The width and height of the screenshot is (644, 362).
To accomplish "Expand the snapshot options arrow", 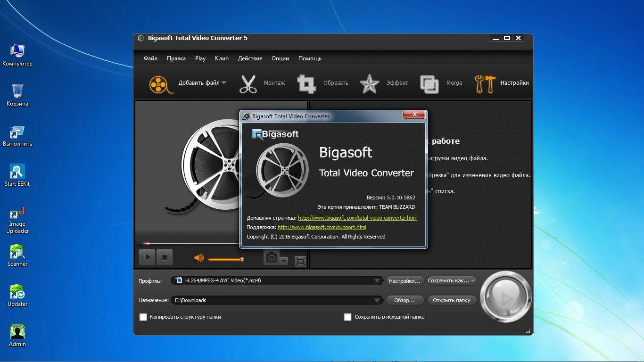I will tap(284, 260).
